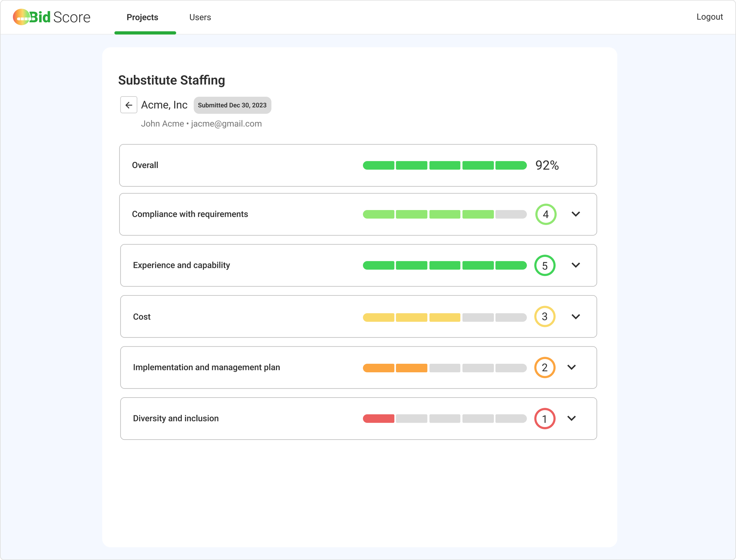The height and width of the screenshot is (560, 736).
Task: Click the Bid Score logo
Action: point(52,17)
